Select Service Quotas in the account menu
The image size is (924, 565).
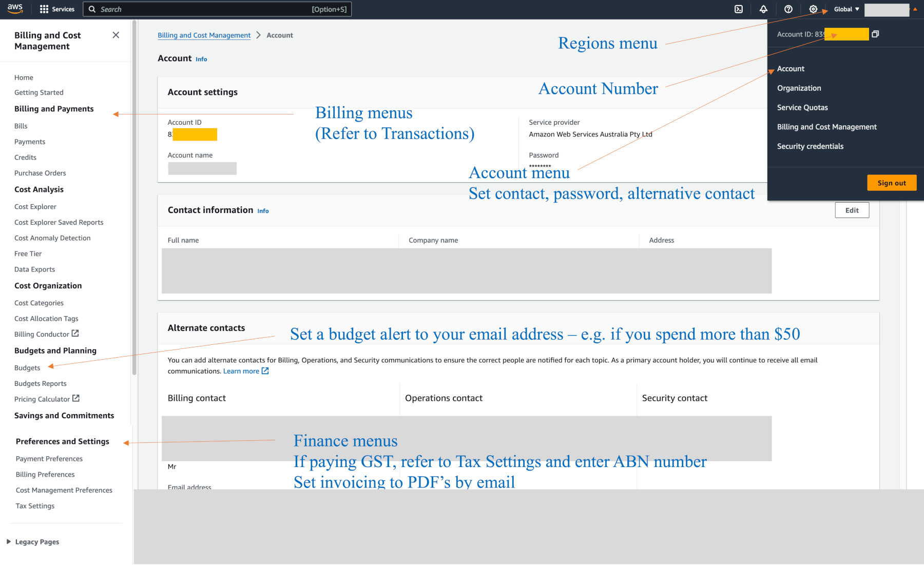[802, 108]
